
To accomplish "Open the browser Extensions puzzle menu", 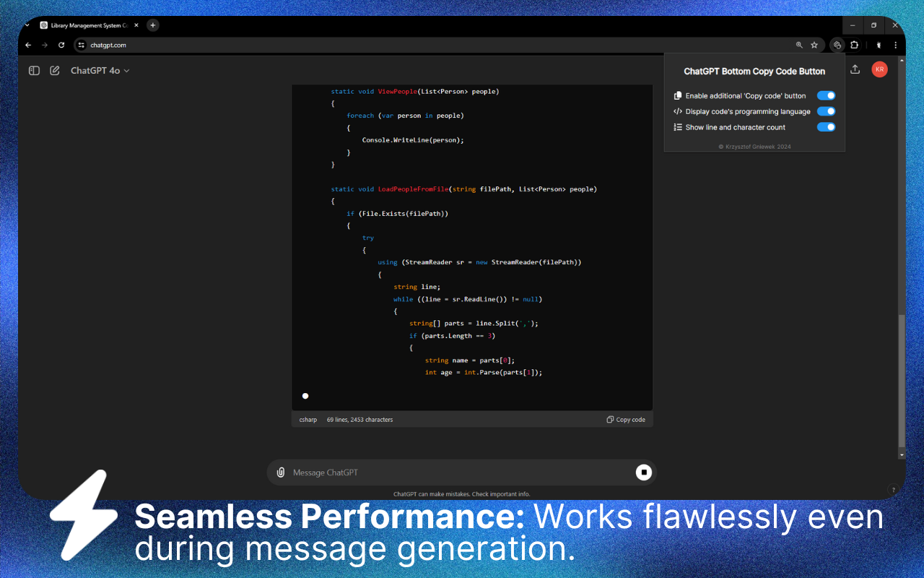I will [x=855, y=45].
